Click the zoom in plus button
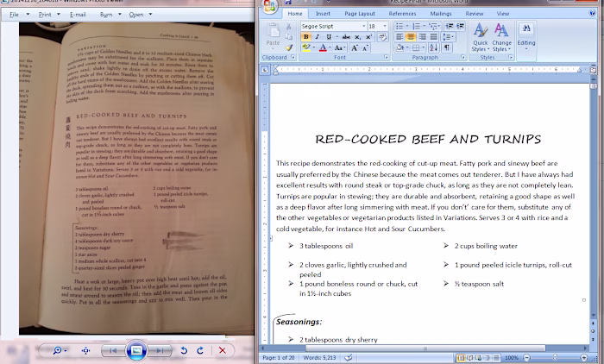The image size is (604, 364). tap(584, 358)
